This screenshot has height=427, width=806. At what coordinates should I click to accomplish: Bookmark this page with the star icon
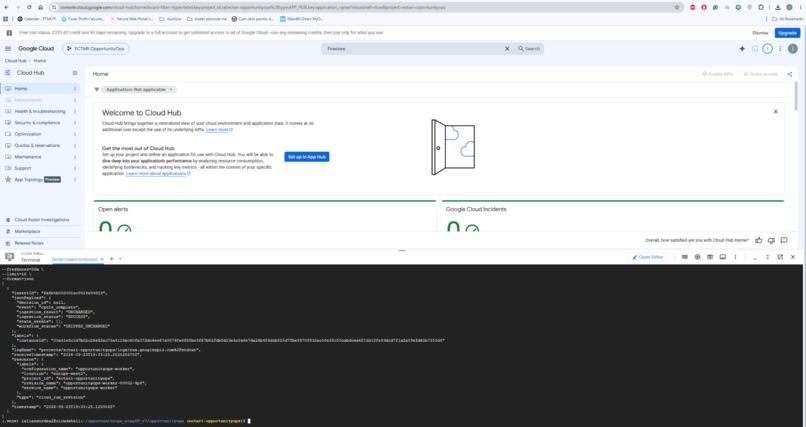pyautogui.click(x=677, y=7)
